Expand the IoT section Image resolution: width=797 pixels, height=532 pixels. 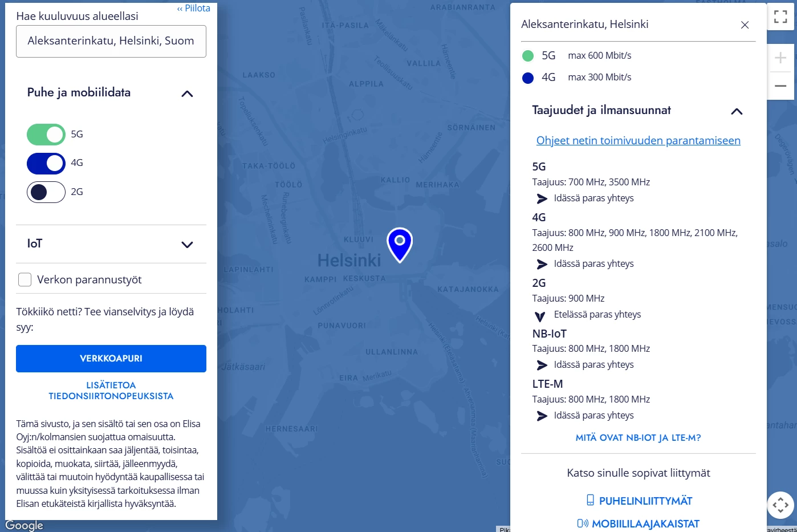point(187,245)
